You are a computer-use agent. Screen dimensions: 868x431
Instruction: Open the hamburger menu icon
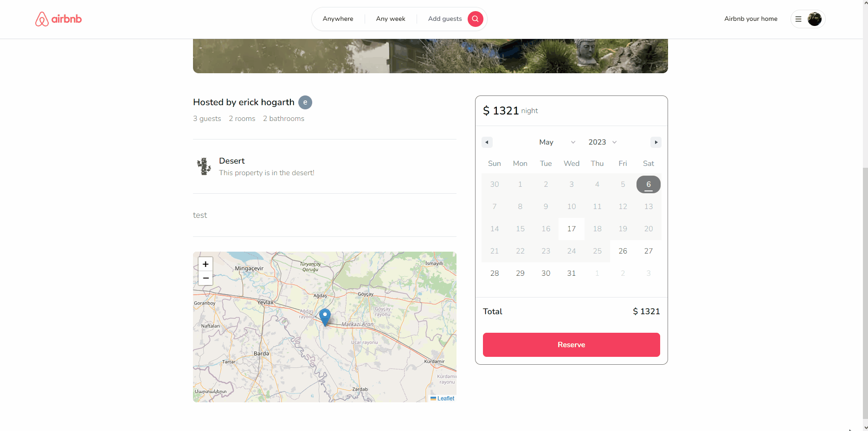coord(798,19)
